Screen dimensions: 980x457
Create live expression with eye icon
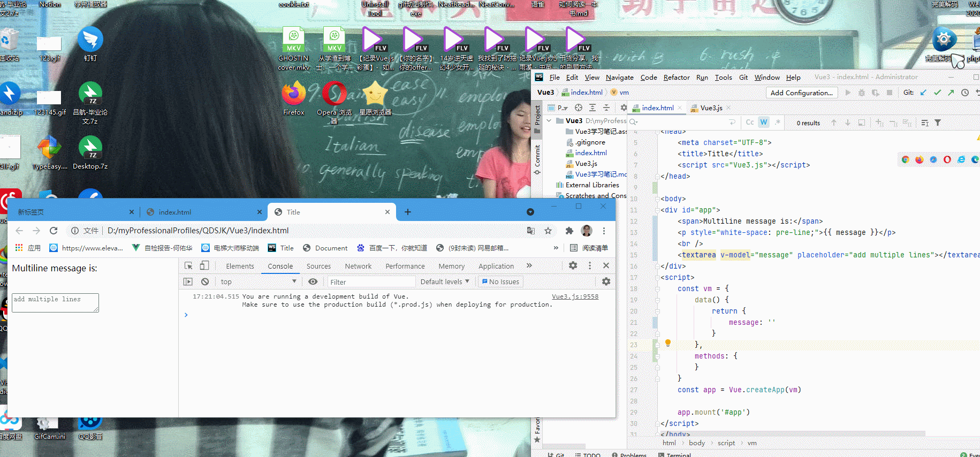[313, 281]
